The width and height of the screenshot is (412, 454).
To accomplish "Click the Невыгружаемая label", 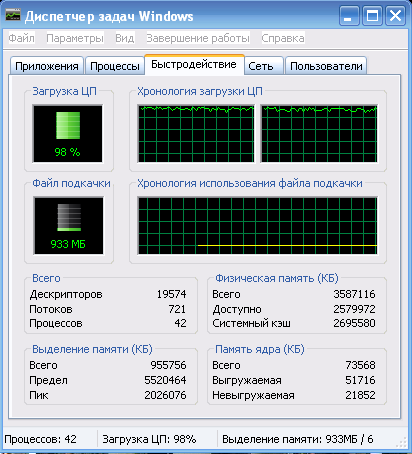I will click(253, 395).
